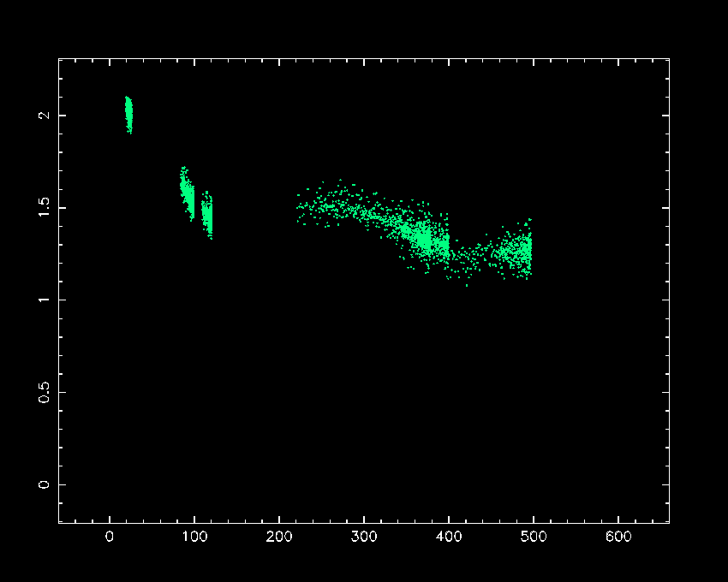Select the green point cluster near y value 2
This screenshot has height=582, width=728.
[x=128, y=115]
